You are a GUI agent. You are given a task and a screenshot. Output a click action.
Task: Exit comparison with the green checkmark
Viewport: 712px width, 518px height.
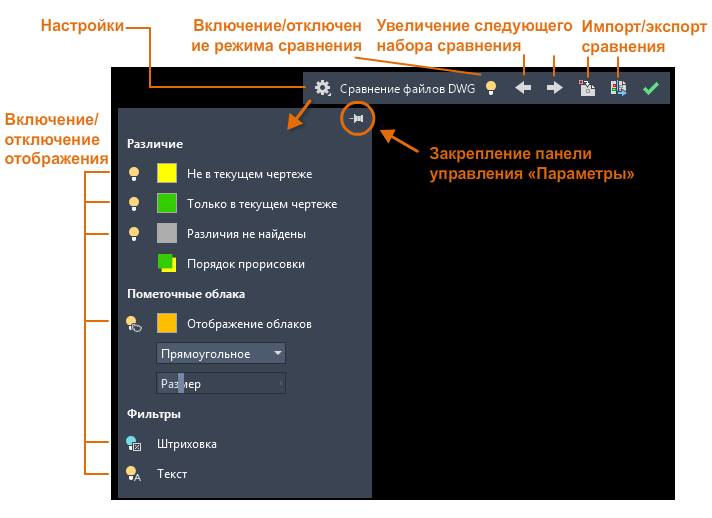point(651,88)
